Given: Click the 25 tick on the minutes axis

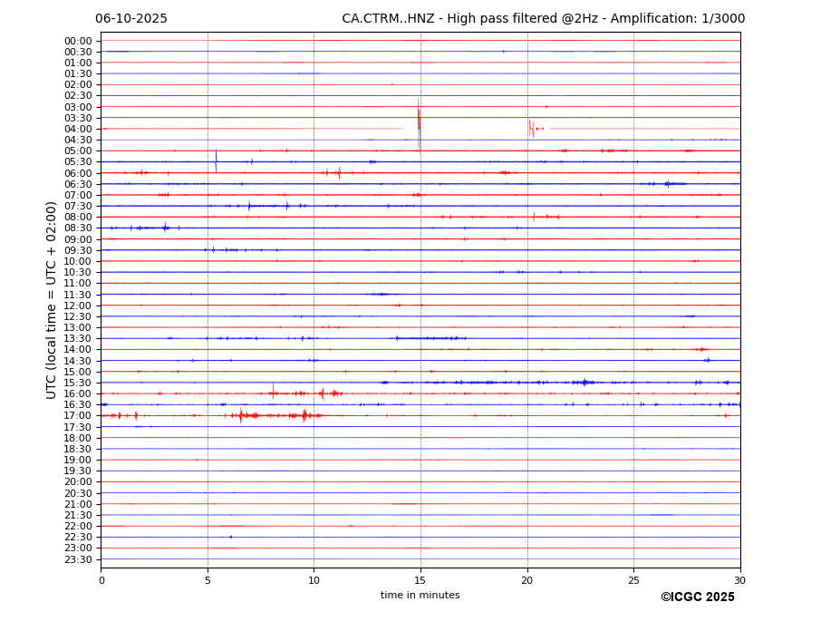Looking at the screenshot, I should [633, 580].
